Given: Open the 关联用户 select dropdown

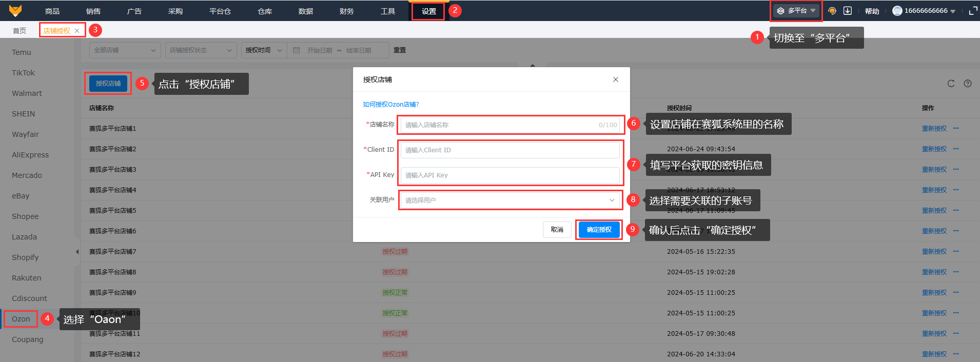Looking at the screenshot, I should (x=510, y=200).
